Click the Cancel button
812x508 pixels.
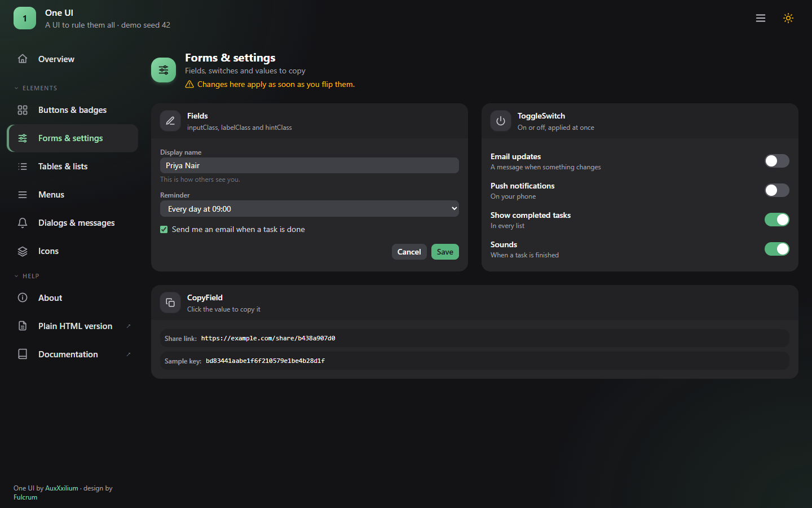pos(409,252)
